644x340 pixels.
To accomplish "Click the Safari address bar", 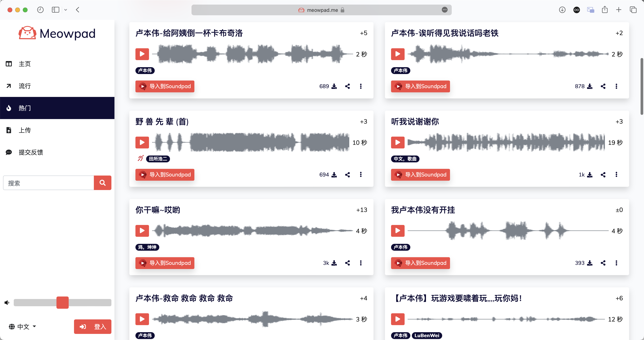I will (321, 10).
